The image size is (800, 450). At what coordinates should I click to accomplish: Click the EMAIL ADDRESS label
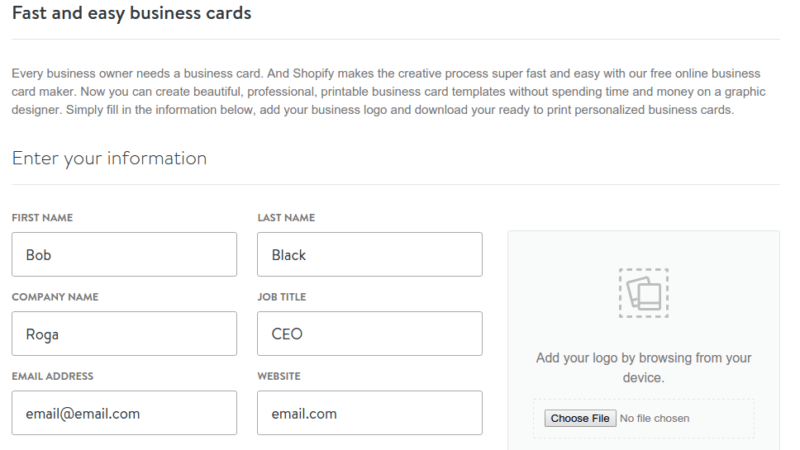(x=52, y=376)
